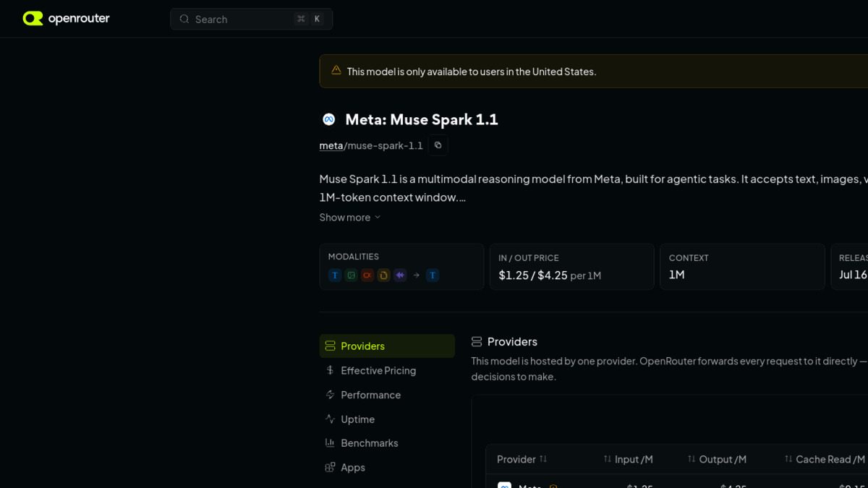
Task: Click the purple audio input modality icon
Action: (x=400, y=275)
